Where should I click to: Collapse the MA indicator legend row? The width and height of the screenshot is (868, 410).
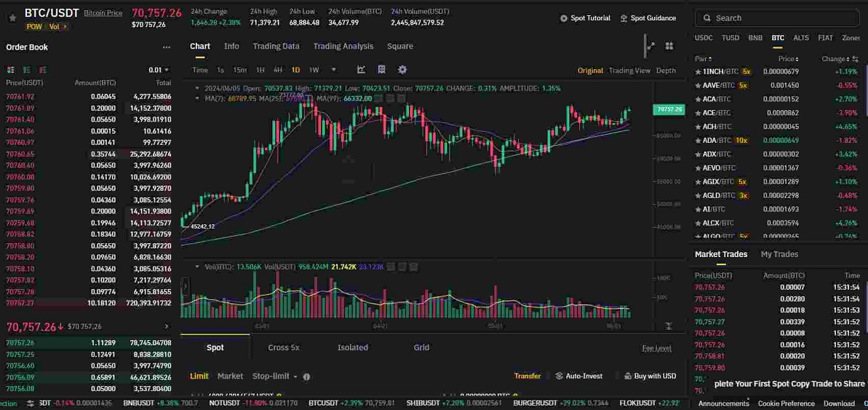click(198, 98)
